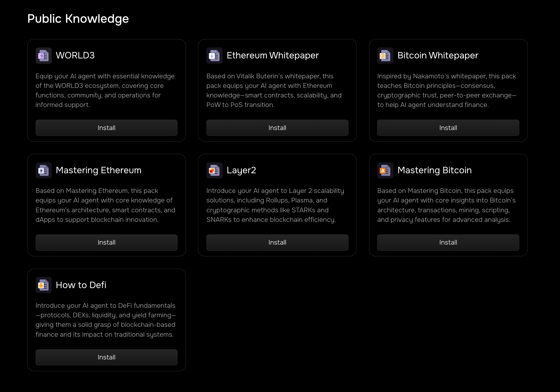Screen dimensions: 560x392
Task: Install the Mastering Ethereum pack
Action: (106, 243)
